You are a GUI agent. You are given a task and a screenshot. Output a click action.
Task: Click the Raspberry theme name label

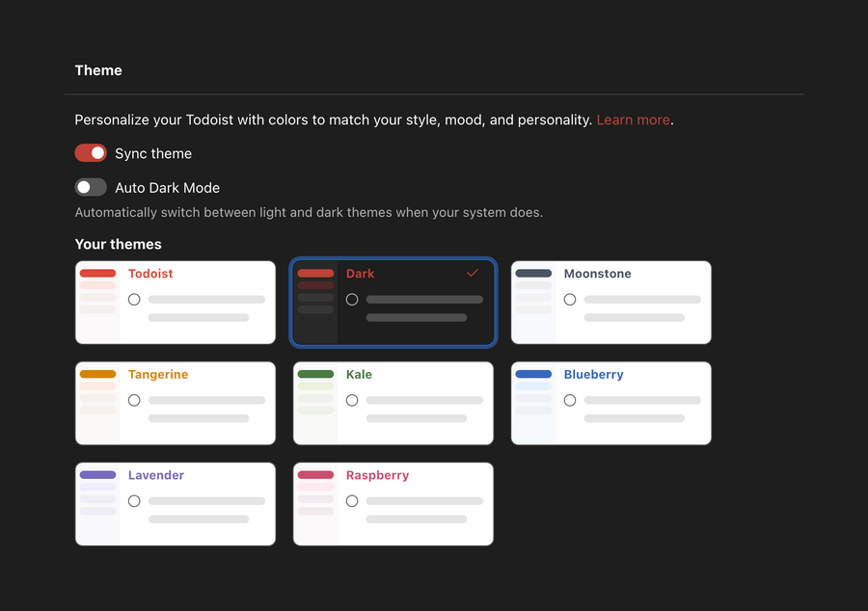pyautogui.click(x=377, y=475)
